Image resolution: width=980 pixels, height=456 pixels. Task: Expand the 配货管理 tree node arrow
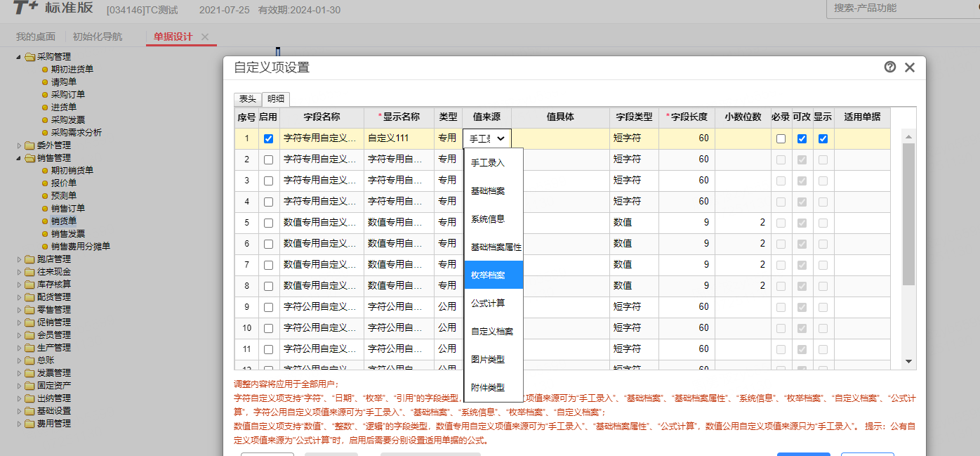19,297
